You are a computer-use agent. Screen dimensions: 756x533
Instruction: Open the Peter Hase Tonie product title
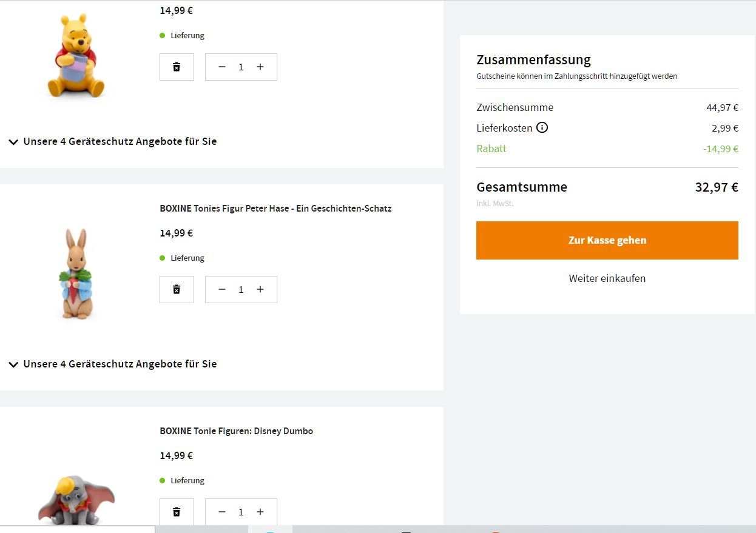click(x=275, y=208)
